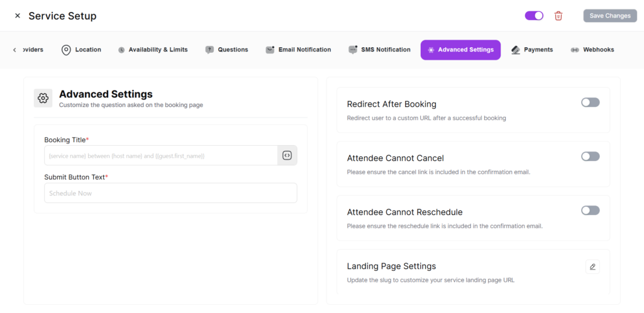Click the gear icon beside Advanced Settings heading

(x=43, y=98)
